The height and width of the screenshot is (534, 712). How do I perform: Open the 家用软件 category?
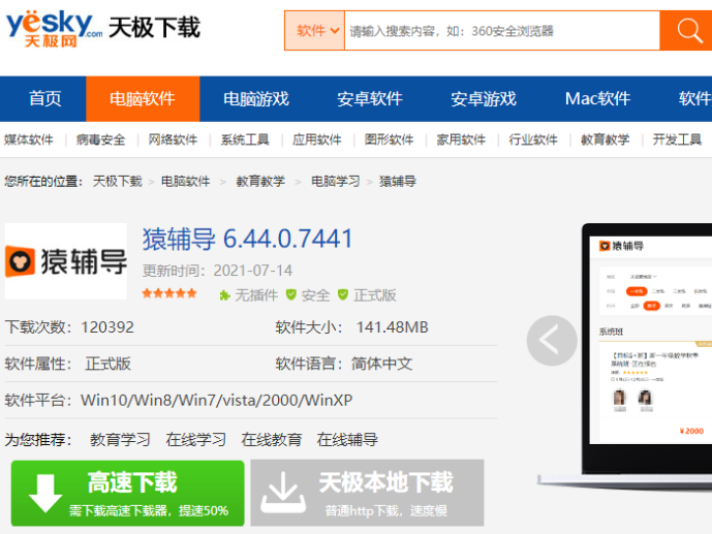click(461, 139)
